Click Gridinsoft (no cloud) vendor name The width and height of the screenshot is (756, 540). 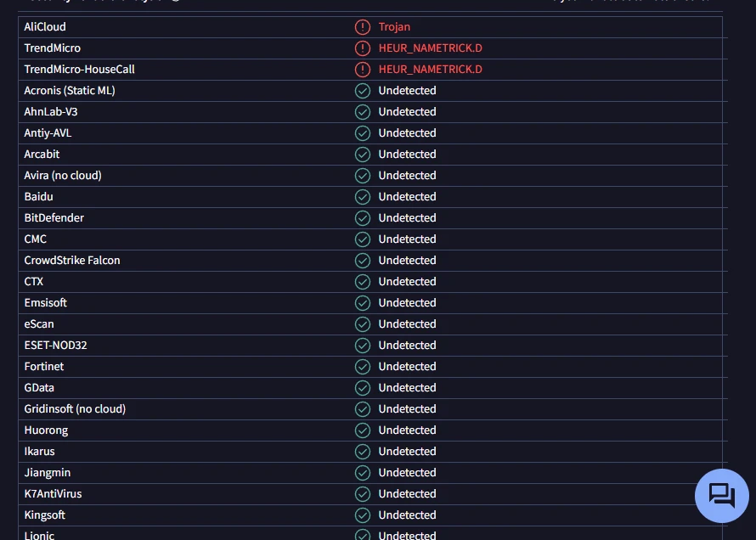tap(75, 409)
